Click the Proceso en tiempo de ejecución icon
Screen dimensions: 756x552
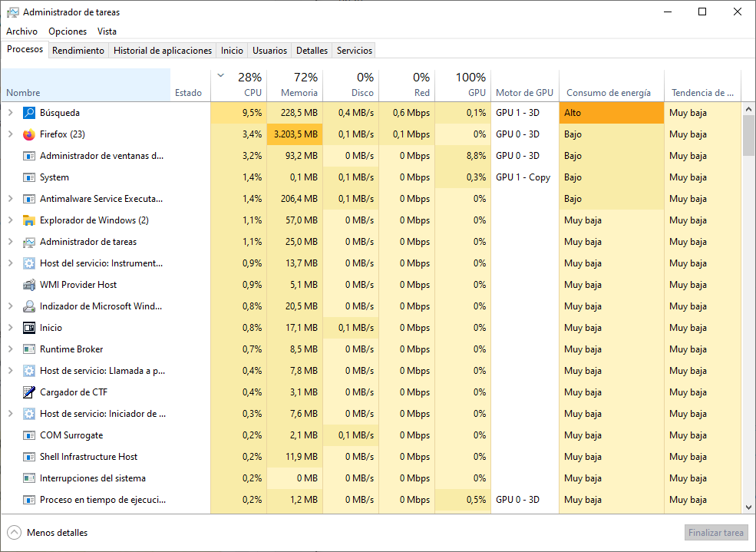coord(29,500)
